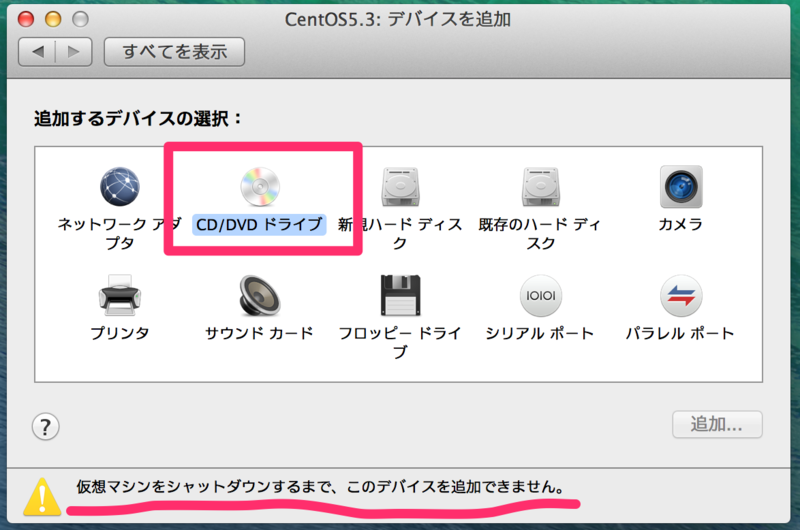
Task: Click the 既存のハード ディスク label text
Action: 540,234
